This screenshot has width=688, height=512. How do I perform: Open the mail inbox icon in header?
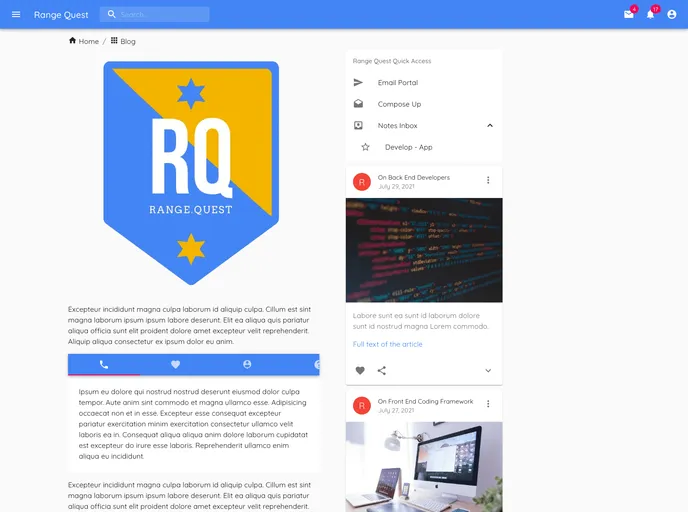coord(629,14)
